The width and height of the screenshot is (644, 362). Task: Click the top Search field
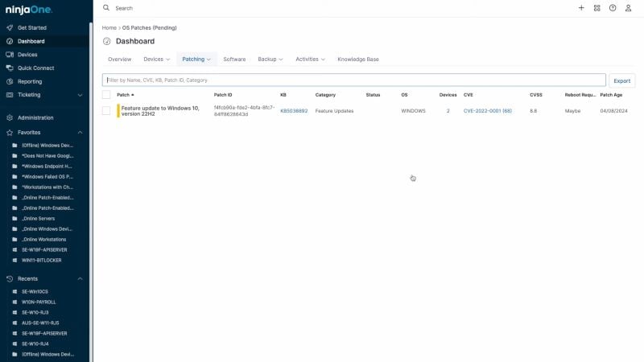click(124, 8)
